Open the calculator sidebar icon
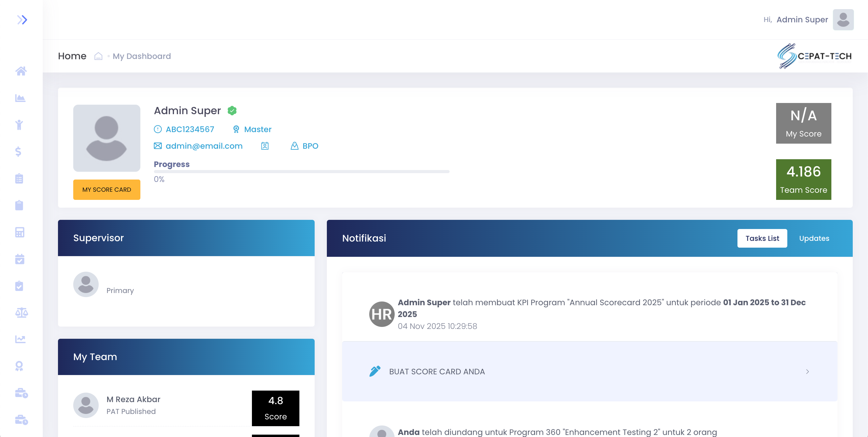The height and width of the screenshot is (437, 868). click(20, 232)
